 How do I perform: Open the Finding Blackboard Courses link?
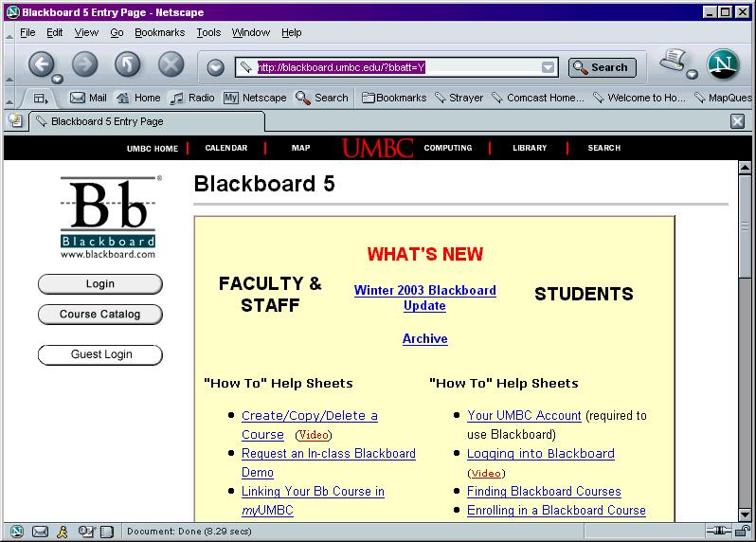[x=544, y=492]
